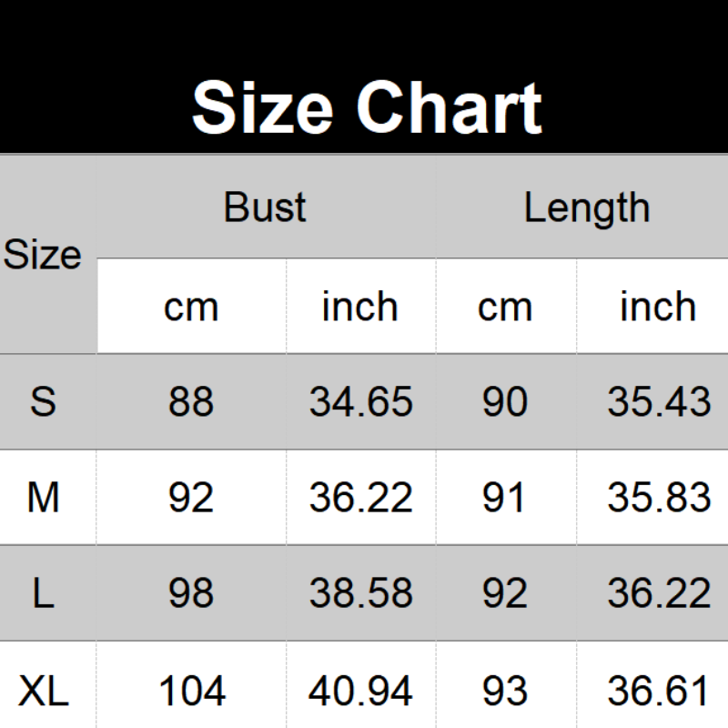728x728 pixels.
Task: Select the S size row label
Action: point(43,401)
